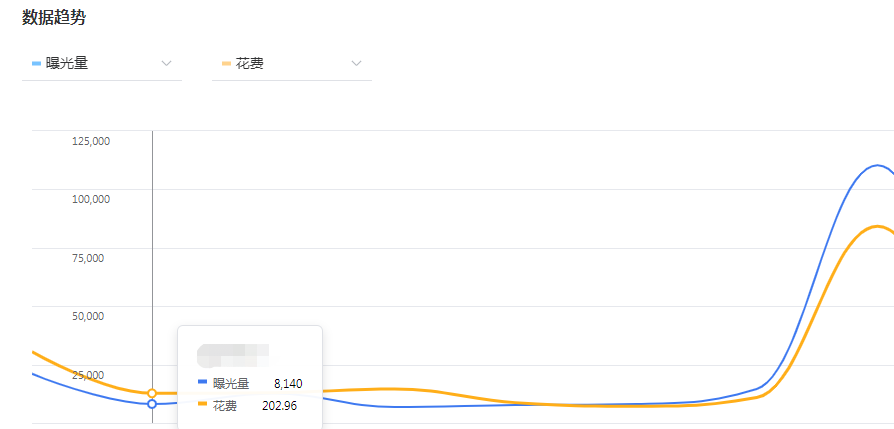
Task: Click the chevron beside 花费
Action: pos(357,64)
